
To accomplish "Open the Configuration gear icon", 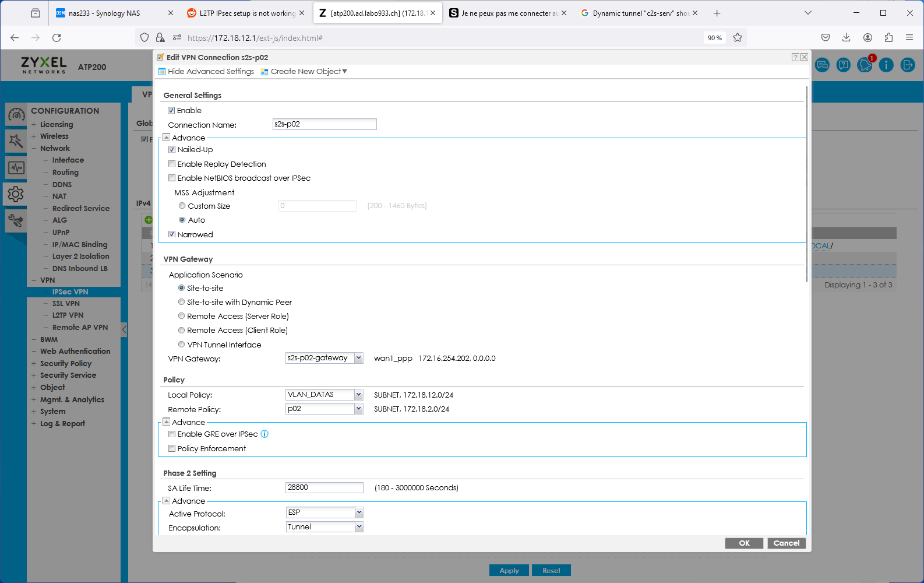I will [16, 194].
